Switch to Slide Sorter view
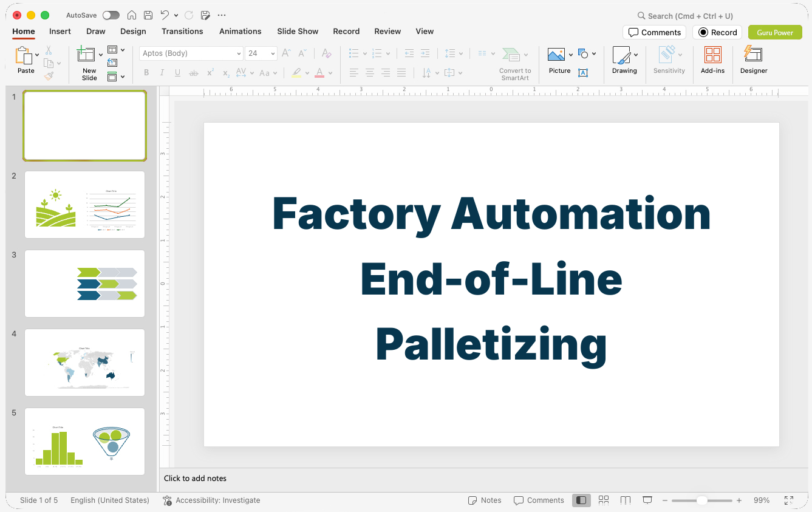This screenshot has height=512, width=812. (x=604, y=500)
